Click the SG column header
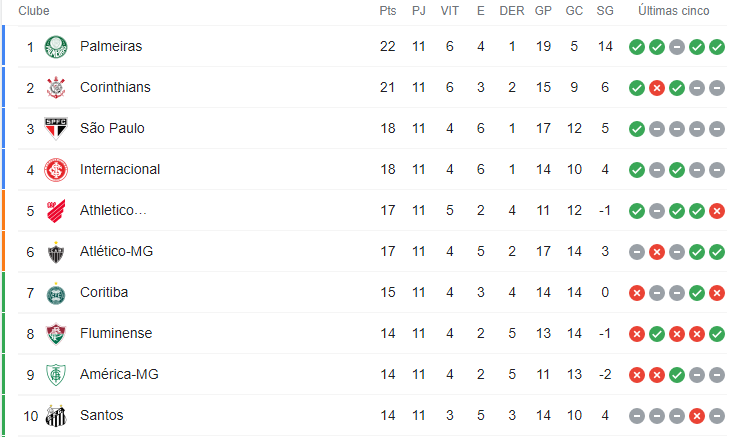Viewport: 737px width, 437px height. 605,11
